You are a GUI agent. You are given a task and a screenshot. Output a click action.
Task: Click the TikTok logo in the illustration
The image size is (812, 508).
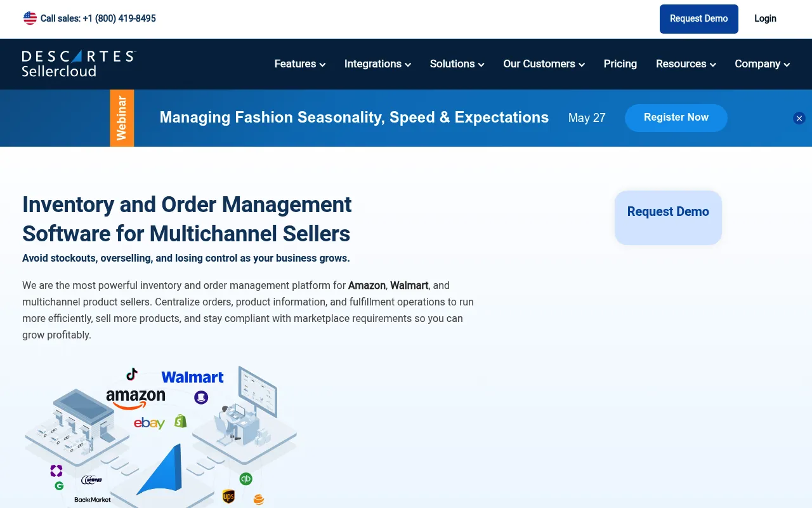click(x=131, y=374)
